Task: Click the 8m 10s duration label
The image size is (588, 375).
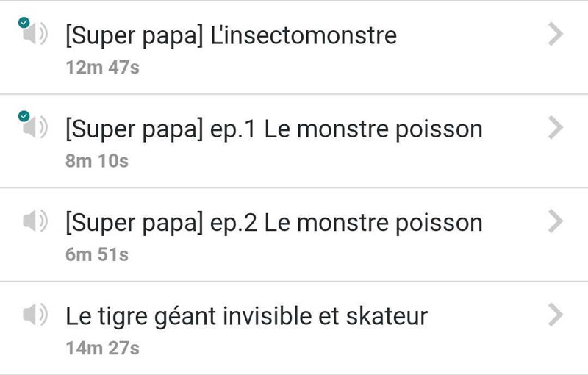Action: click(x=97, y=161)
